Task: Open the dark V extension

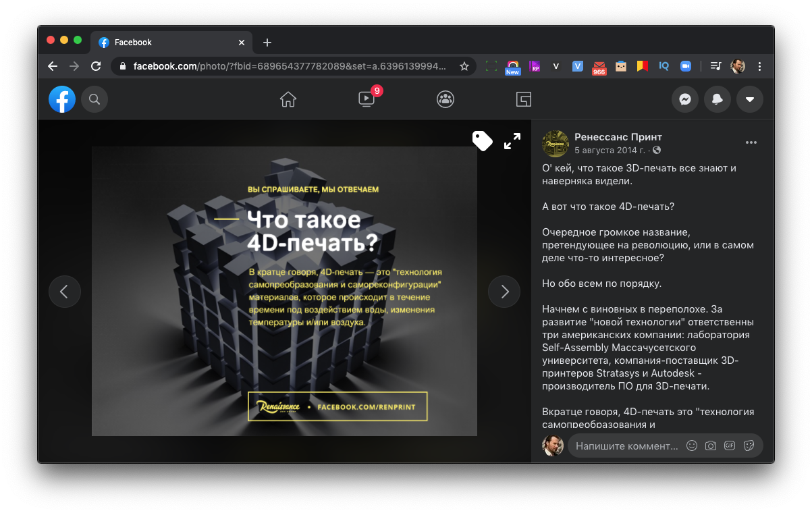Action: pos(556,66)
